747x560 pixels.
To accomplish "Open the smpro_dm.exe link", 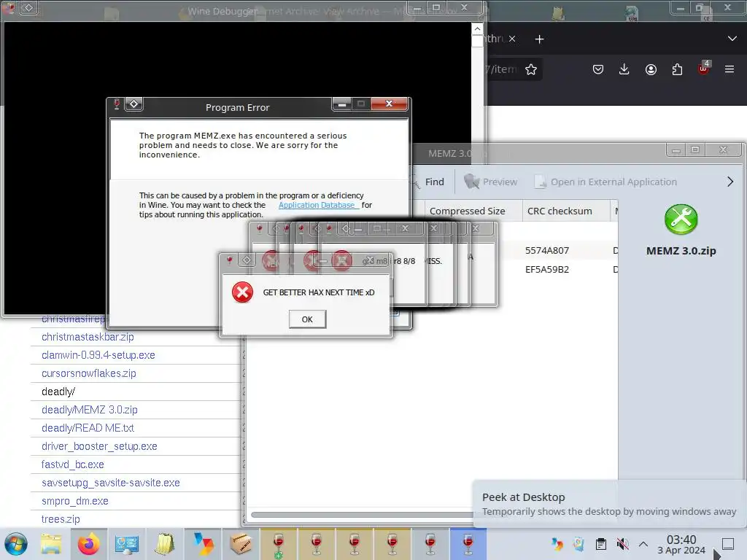I will pos(75,501).
